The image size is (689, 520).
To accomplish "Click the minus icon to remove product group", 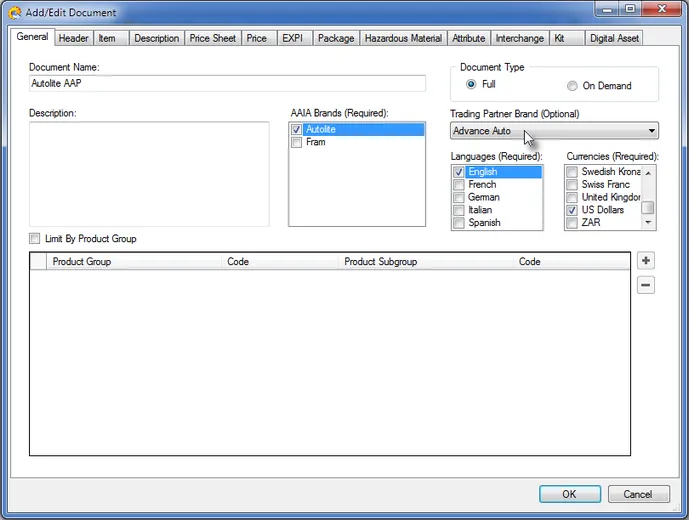I will [646, 285].
